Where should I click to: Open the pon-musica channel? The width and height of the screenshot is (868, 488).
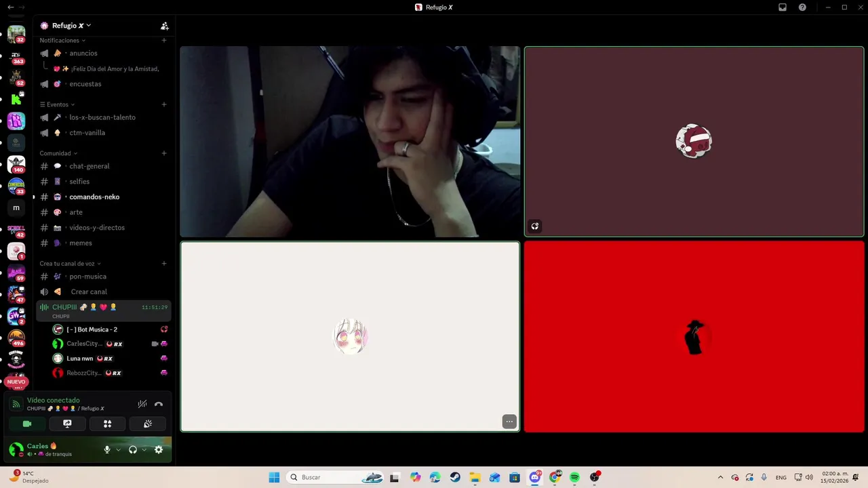point(103,277)
